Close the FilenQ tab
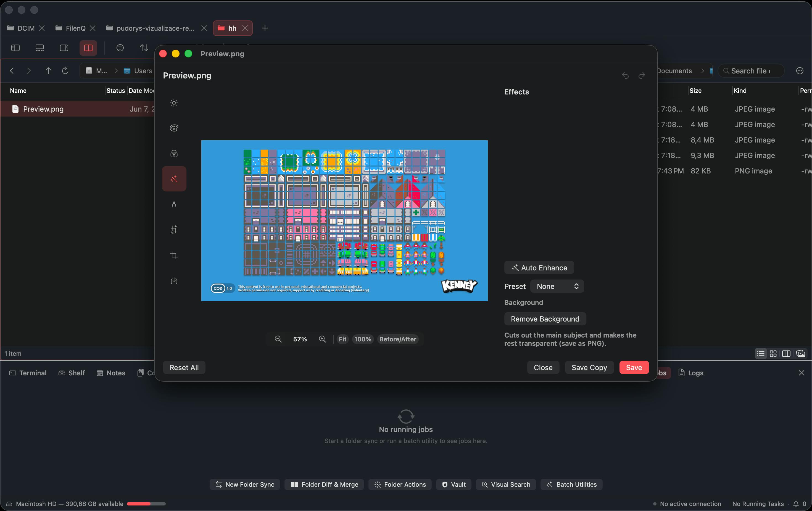812x511 pixels. click(93, 28)
